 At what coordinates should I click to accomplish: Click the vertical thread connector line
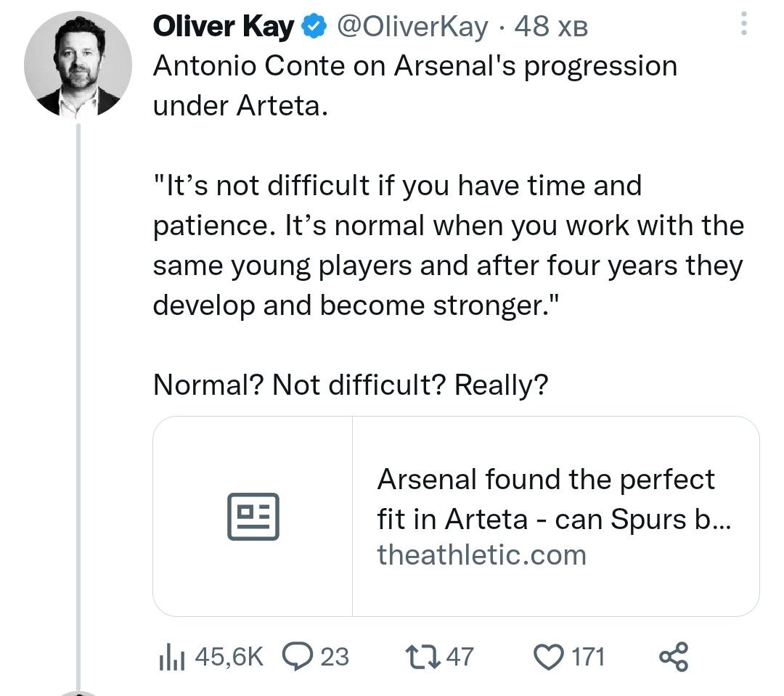[x=78, y=399]
